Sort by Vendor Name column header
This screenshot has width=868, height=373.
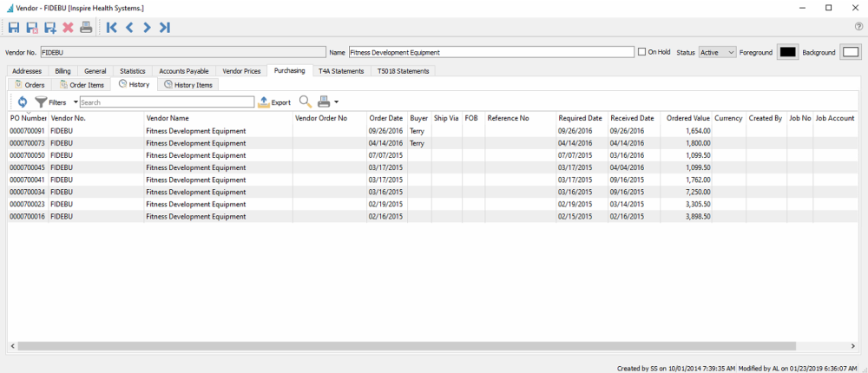pos(218,118)
